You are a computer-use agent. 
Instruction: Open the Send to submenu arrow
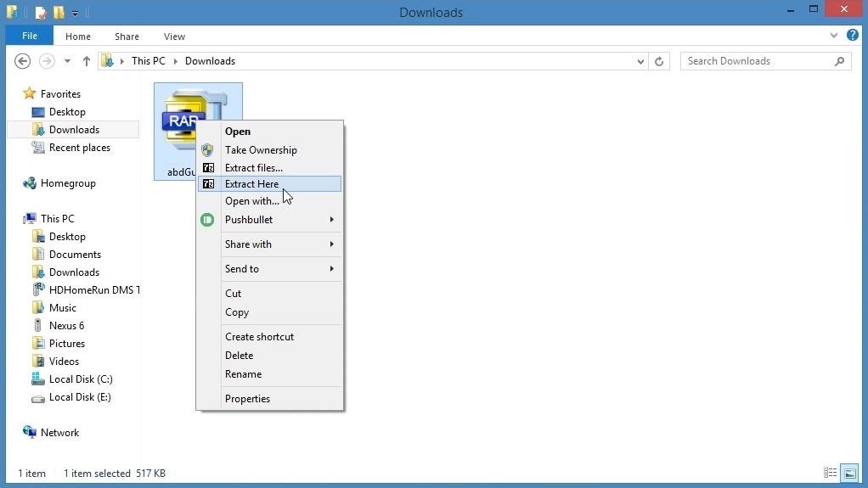coord(331,269)
